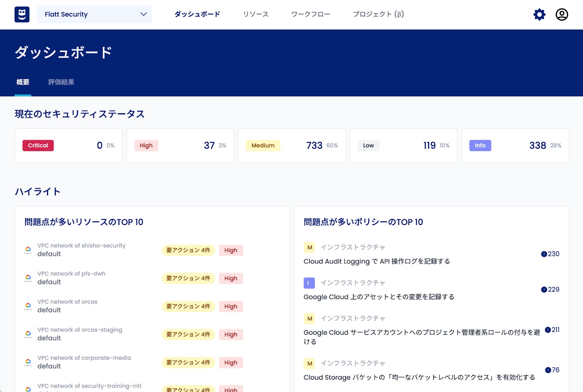Click alert icon beside count 230
The width and height of the screenshot is (583, 392).
coord(544,254)
